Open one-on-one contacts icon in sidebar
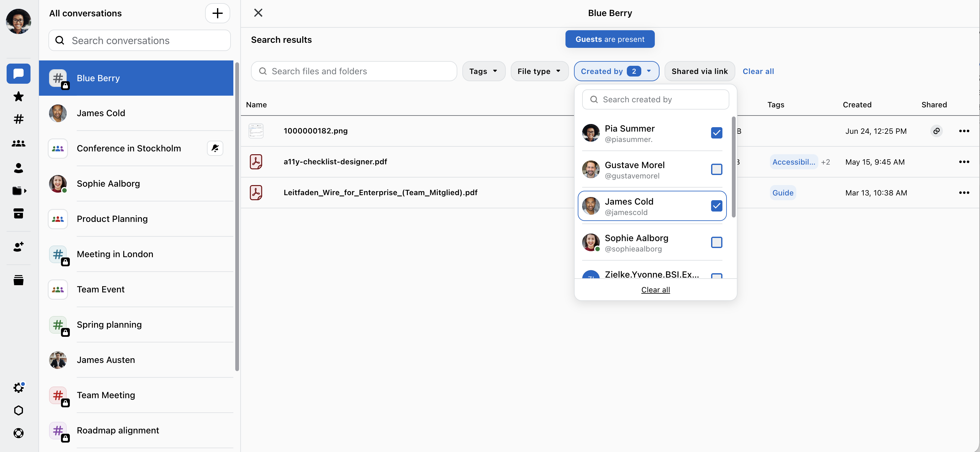The image size is (980, 452). [18, 168]
